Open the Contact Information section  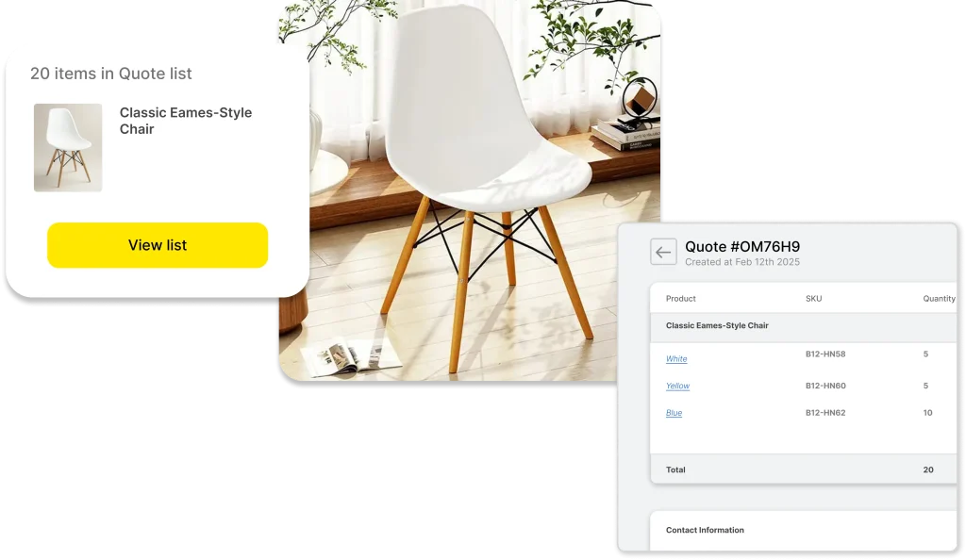pyautogui.click(x=705, y=530)
